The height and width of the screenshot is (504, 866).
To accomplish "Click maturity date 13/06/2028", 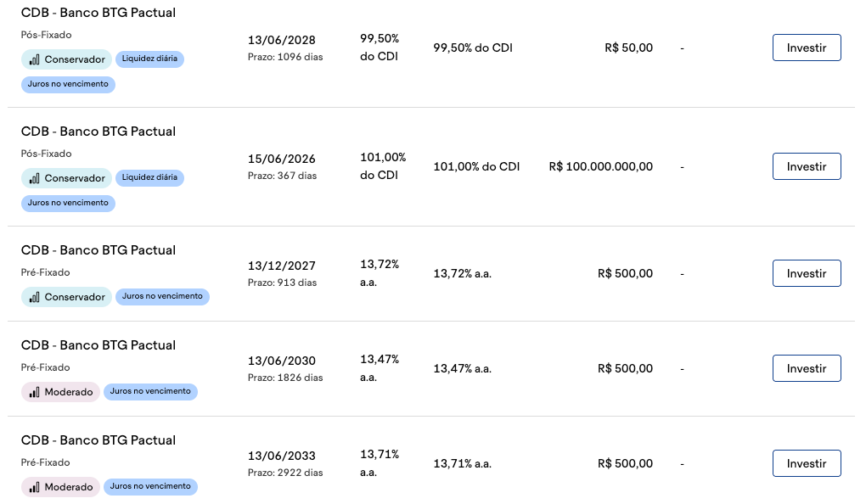I will click(282, 40).
